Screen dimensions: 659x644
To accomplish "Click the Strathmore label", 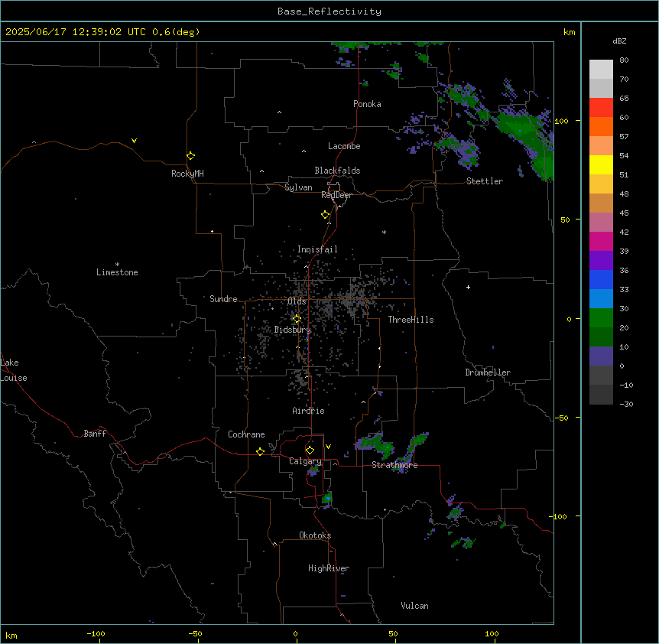I will [394, 465].
